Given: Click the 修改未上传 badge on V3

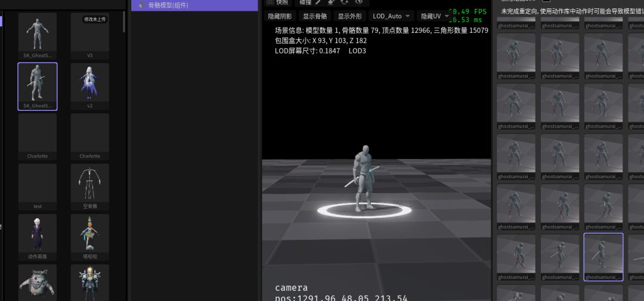Looking at the screenshot, I should click(95, 19).
